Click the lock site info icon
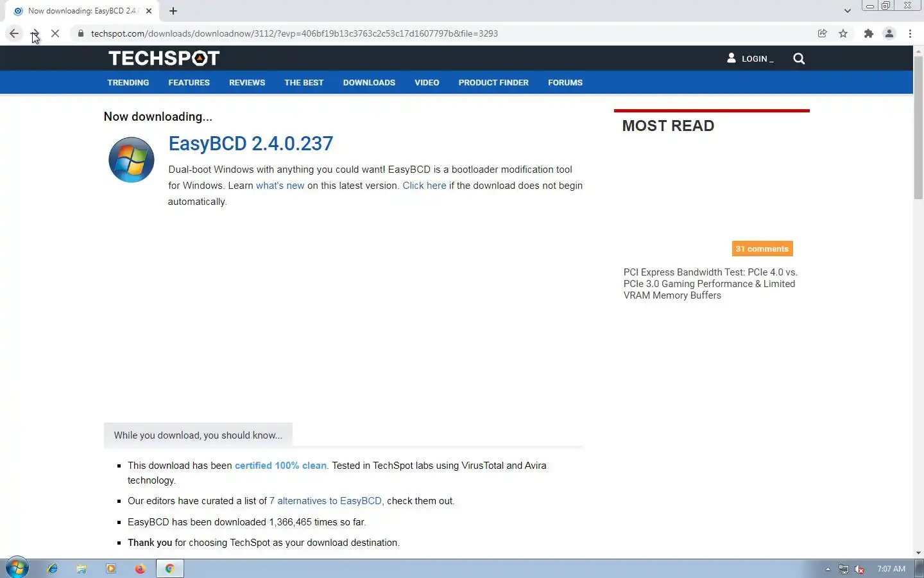924x578 pixels. click(x=81, y=33)
